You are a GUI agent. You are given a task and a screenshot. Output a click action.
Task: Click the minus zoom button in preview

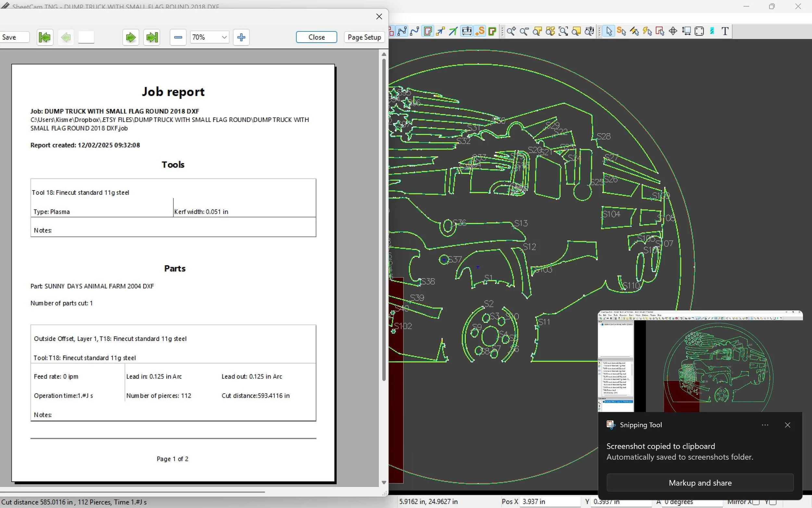pyautogui.click(x=178, y=37)
